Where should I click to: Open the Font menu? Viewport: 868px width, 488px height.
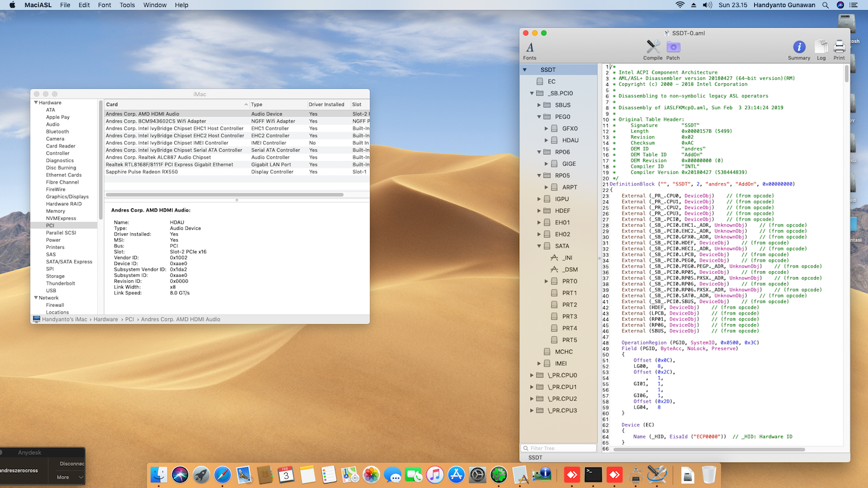click(x=105, y=5)
